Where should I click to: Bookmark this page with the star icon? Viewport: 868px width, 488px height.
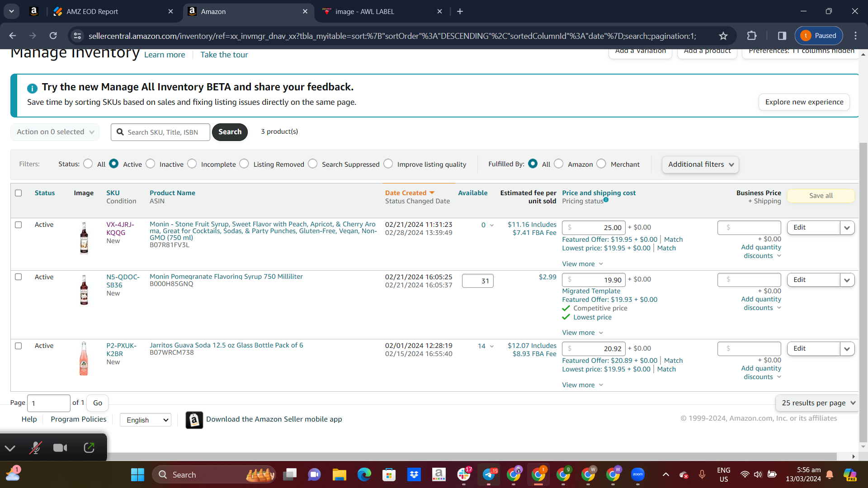pos(723,36)
